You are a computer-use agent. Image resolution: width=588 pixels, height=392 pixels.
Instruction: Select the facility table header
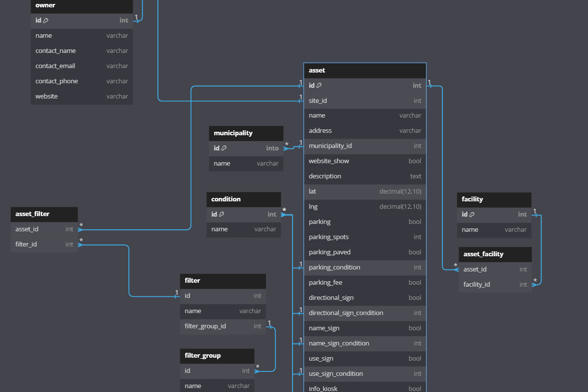pos(494,199)
